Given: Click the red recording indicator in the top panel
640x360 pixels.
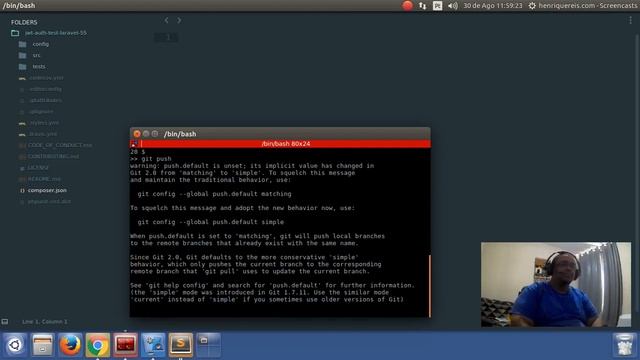Looking at the screenshot, I should point(407,6).
